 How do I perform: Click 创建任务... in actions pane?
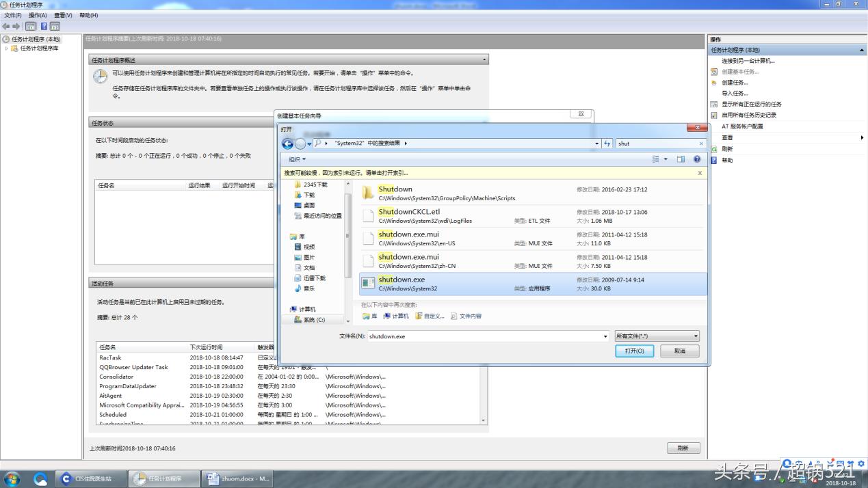tap(735, 83)
